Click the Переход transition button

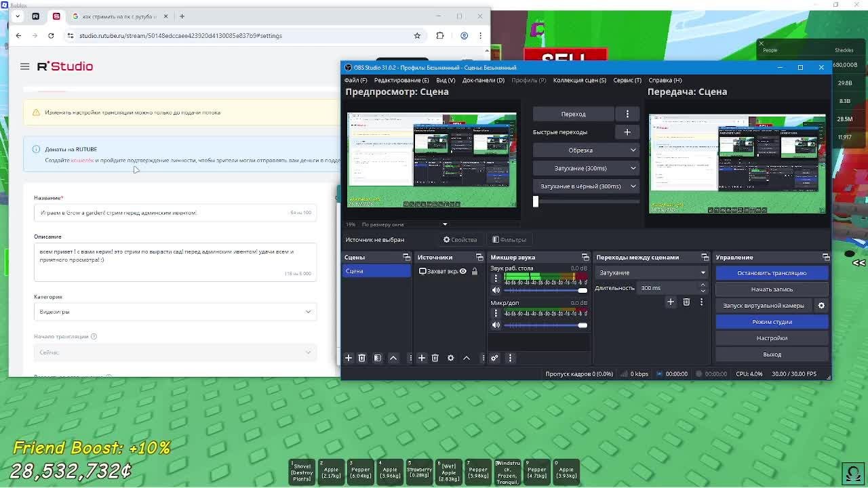(x=573, y=114)
